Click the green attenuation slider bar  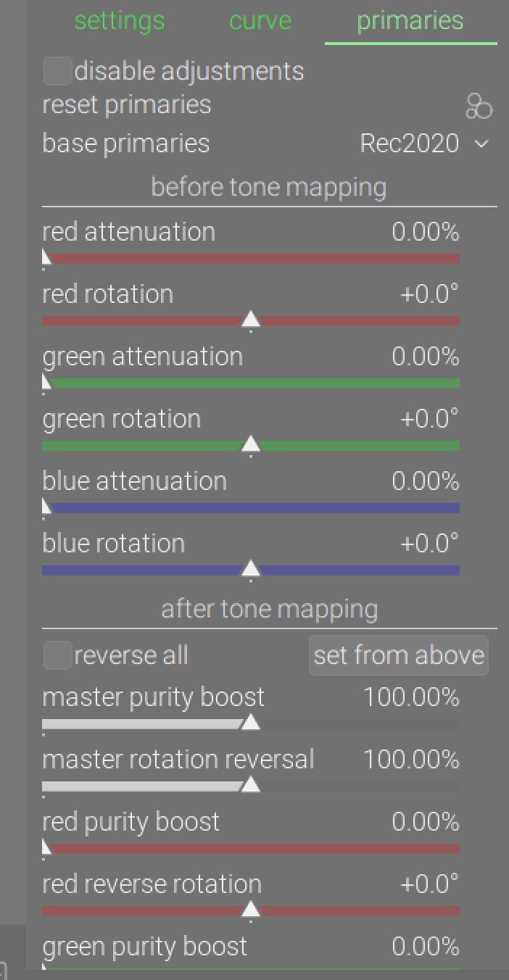coord(251,383)
